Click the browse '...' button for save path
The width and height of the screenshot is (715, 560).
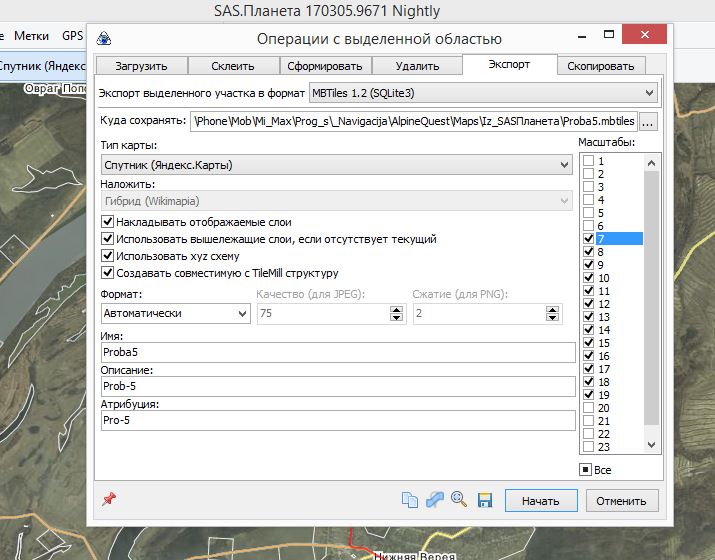click(648, 122)
